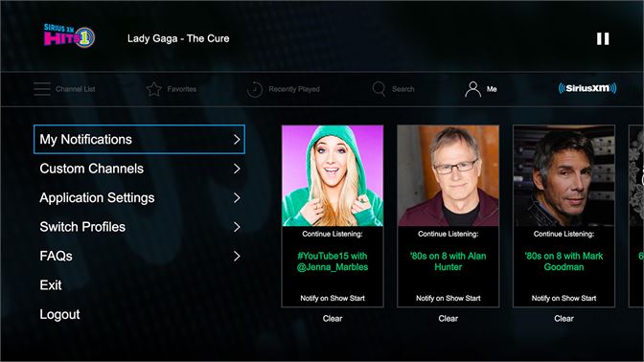Select the Me profile icon
Image resolution: width=644 pixels, height=362 pixels.
(472, 89)
